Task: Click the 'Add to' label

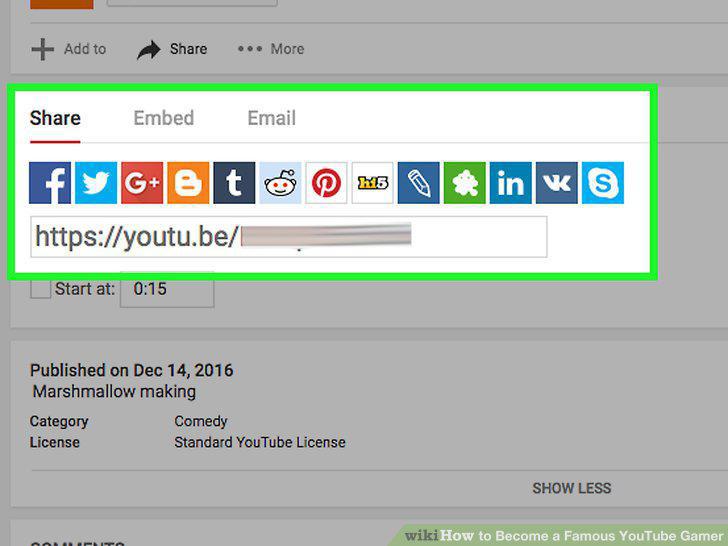Action: click(85, 49)
